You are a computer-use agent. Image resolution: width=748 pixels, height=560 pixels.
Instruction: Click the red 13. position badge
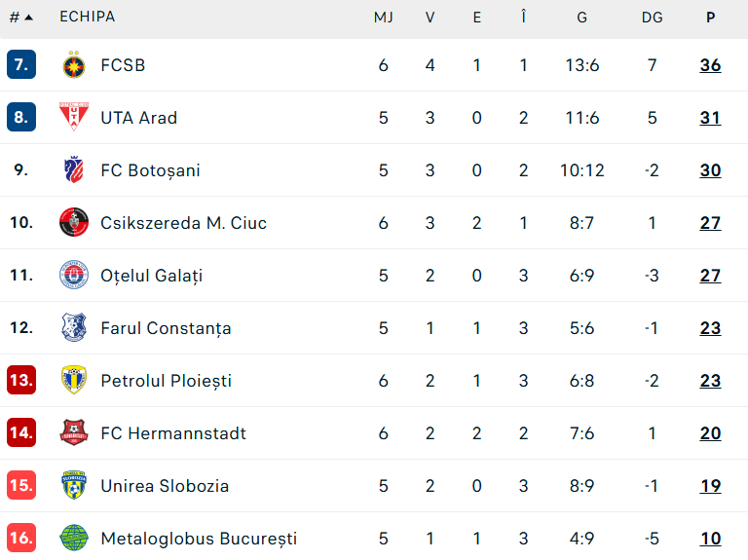click(21, 381)
